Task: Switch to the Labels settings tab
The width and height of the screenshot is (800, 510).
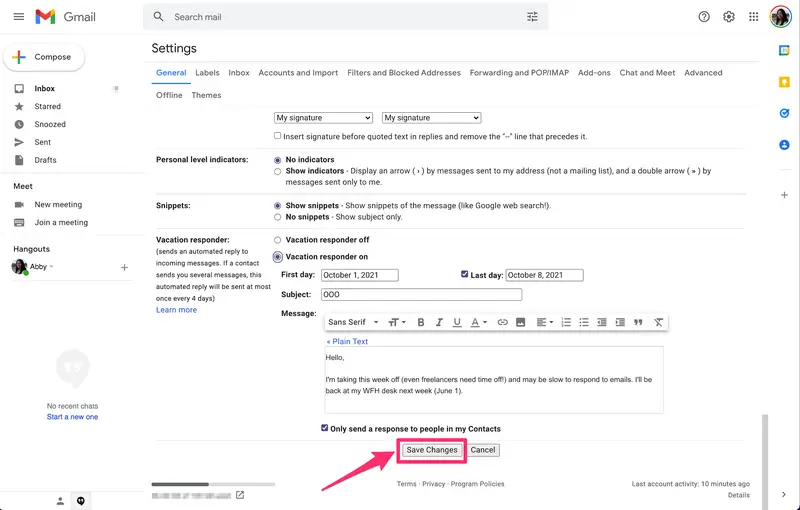Action: 207,73
